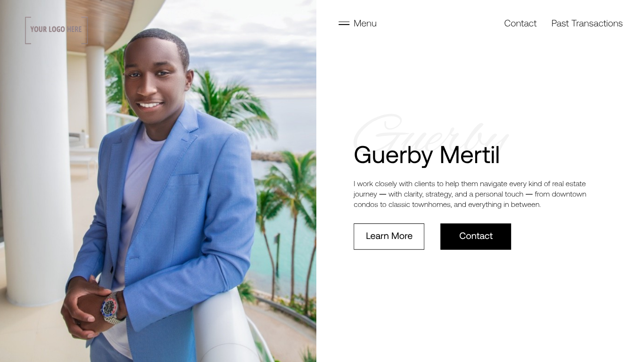The width and height of the screenshot is (644, 362).
Task: Click the man's blue blazer in the portrait
Action: (179, 222)
